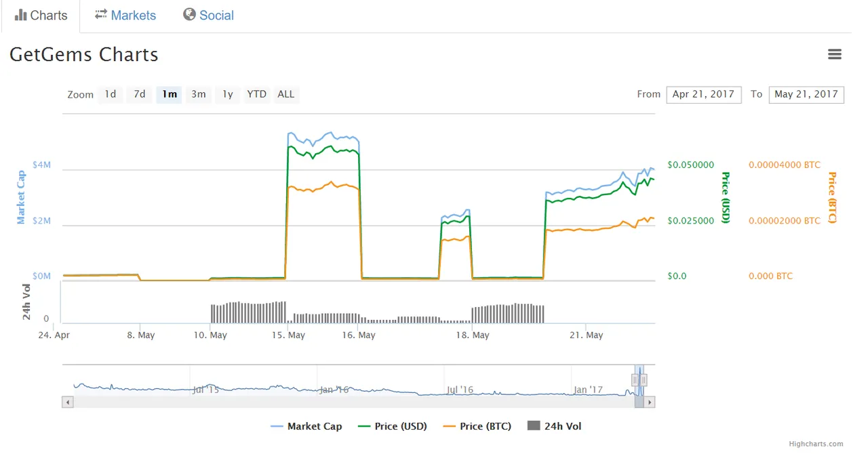
Task: Toggle the Price (BTC) series in legend
Action: (477, 426)
